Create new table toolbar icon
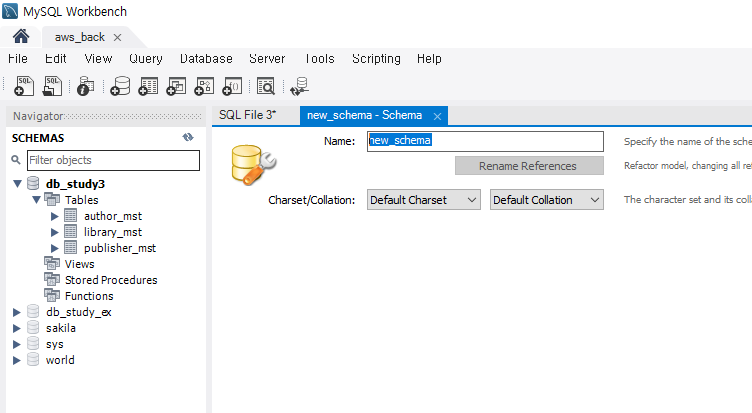 point(148,86)
